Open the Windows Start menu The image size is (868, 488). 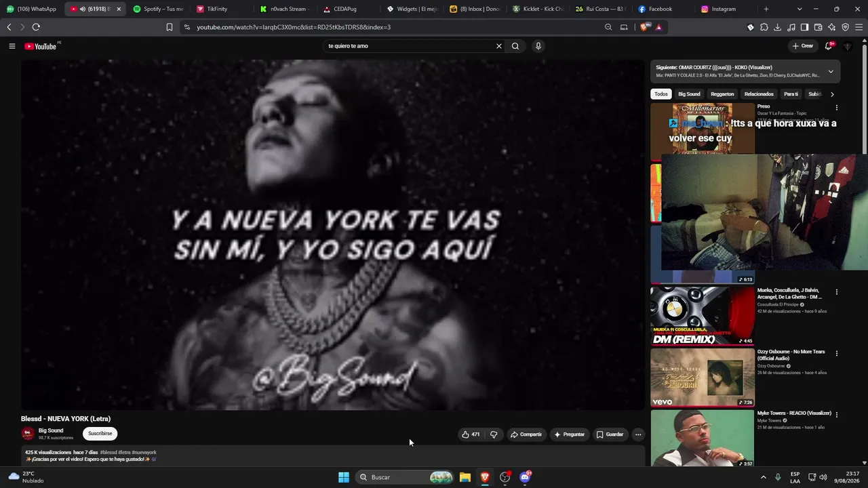[344, 477]
